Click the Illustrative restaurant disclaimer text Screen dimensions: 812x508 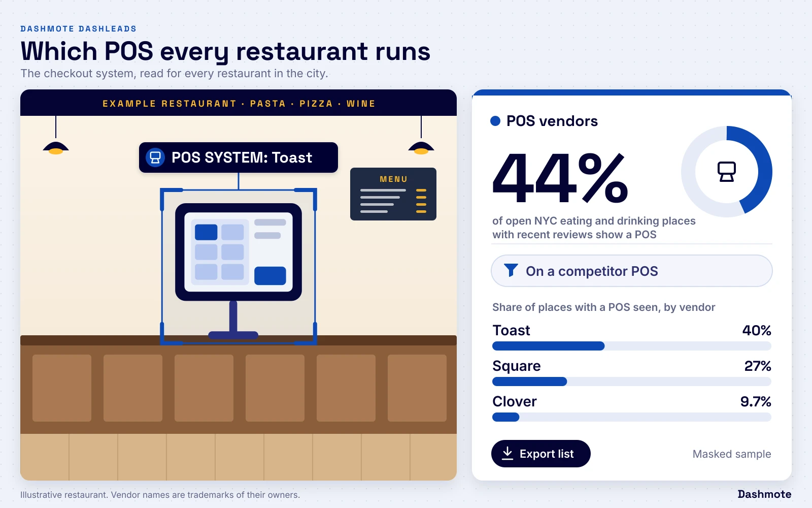tap(160, 495)
